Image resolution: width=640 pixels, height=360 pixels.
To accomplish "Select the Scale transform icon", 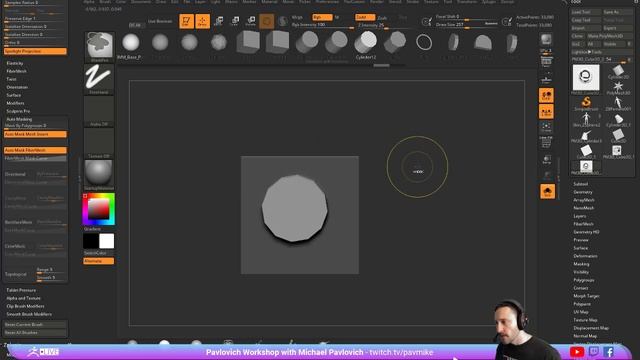I will point(235,21).
